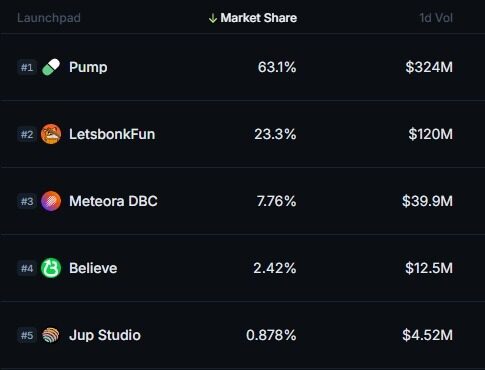Click the green sort arrow beside Market Share
This screenshot has width=485, height=370.
pyautogui.click(x=213, y=18)
